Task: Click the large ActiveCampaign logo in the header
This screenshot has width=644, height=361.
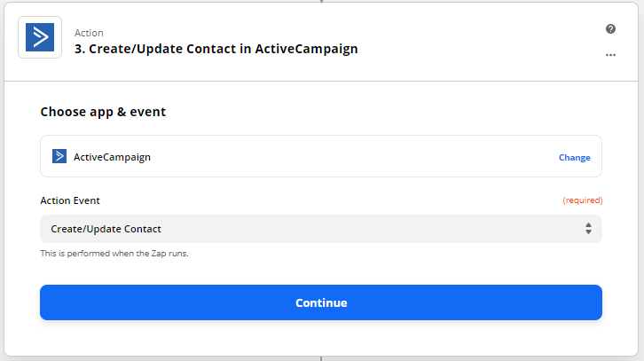Action: pos(40,37)
